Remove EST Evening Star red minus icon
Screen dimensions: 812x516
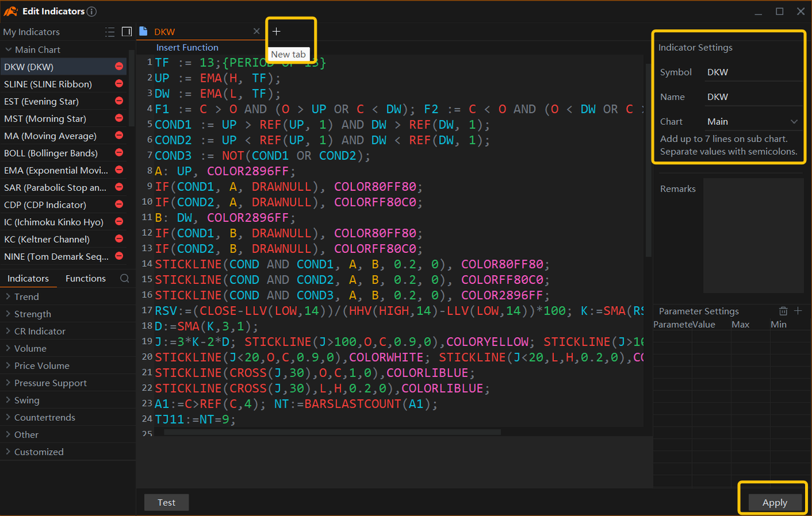119,101
